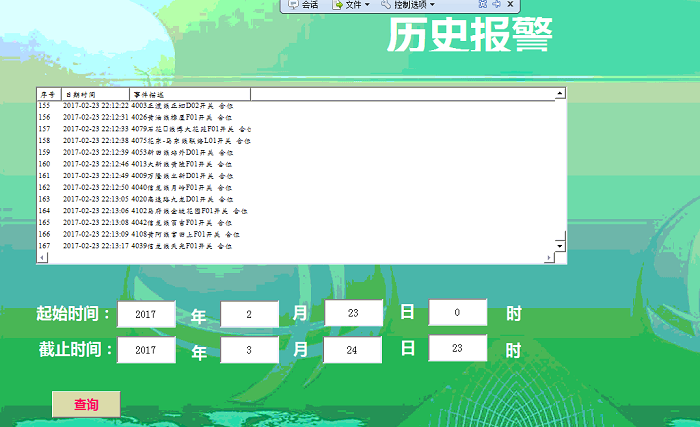Click the start hour field showing 0
This screenshot has width=700, height=427.
coord(457,313)
